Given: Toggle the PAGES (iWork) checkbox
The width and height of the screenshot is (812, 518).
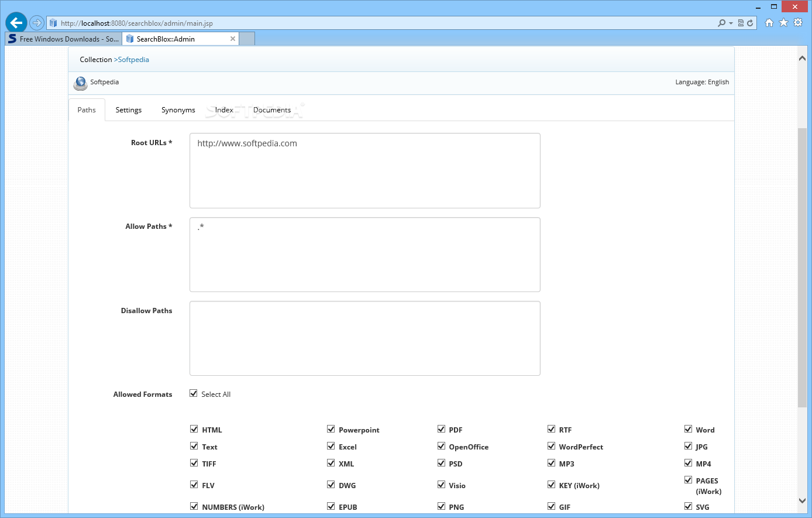Looking at the screenshot, I should 689,480.
